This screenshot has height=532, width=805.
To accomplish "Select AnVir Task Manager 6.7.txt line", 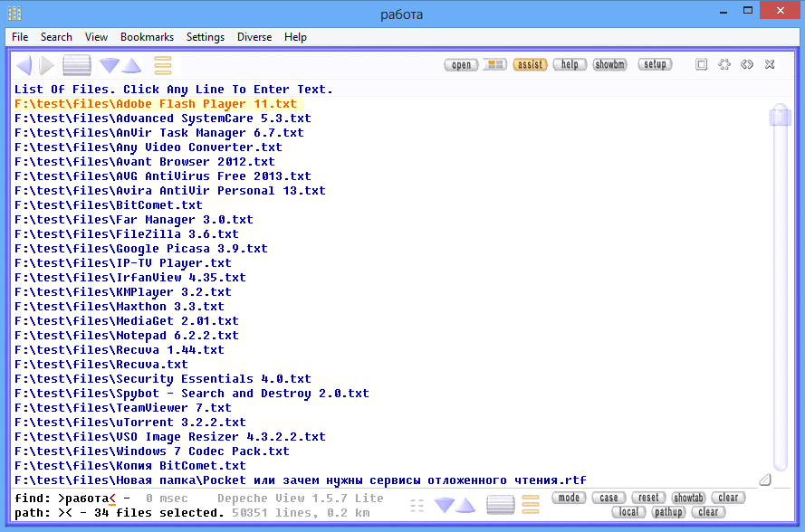I will [x=159, y=133].
